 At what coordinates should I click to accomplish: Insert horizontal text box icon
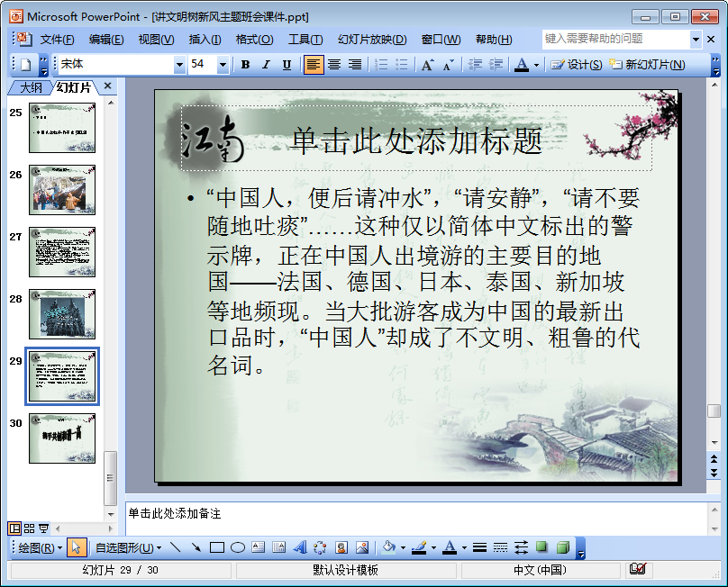tap(259, 548)
